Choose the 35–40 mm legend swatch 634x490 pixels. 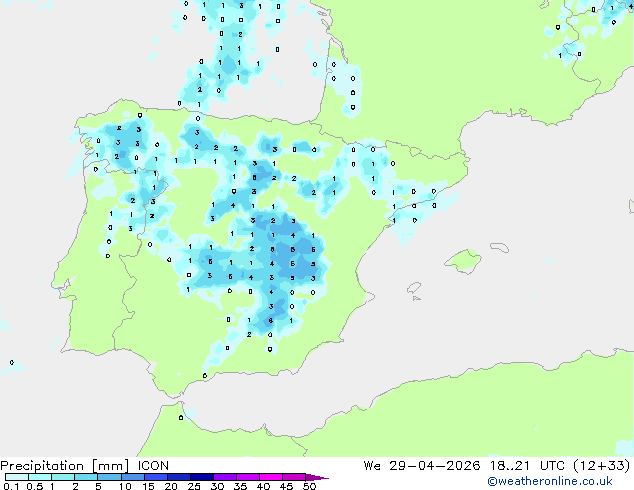pos(248,477)
